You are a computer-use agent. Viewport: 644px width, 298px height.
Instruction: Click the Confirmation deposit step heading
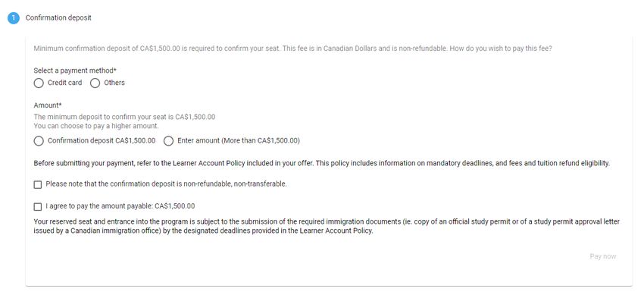(58, 18)
